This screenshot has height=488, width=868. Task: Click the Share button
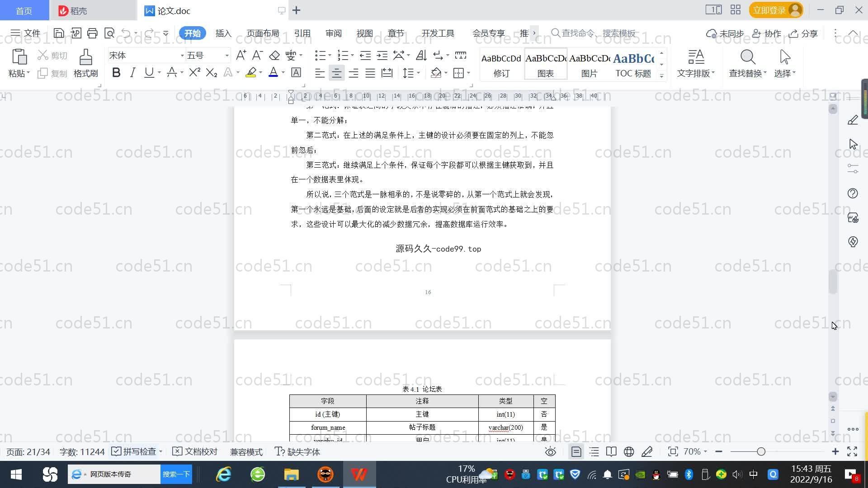pos(803,33)
